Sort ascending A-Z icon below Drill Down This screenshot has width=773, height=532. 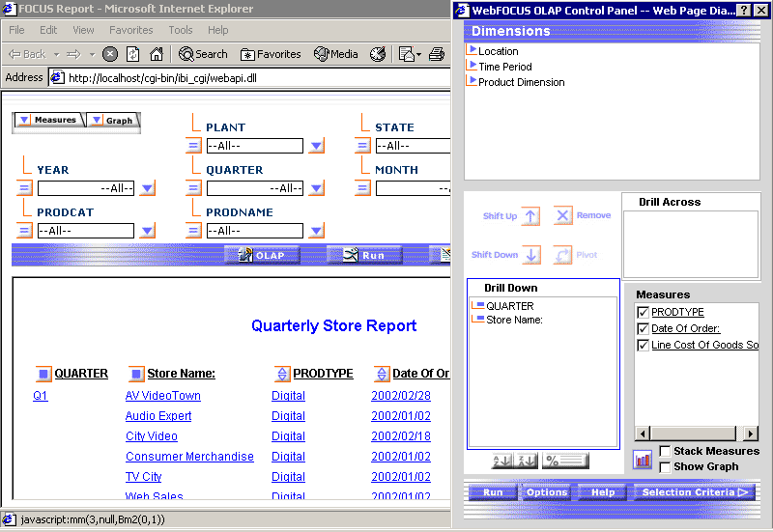point(501,462)
